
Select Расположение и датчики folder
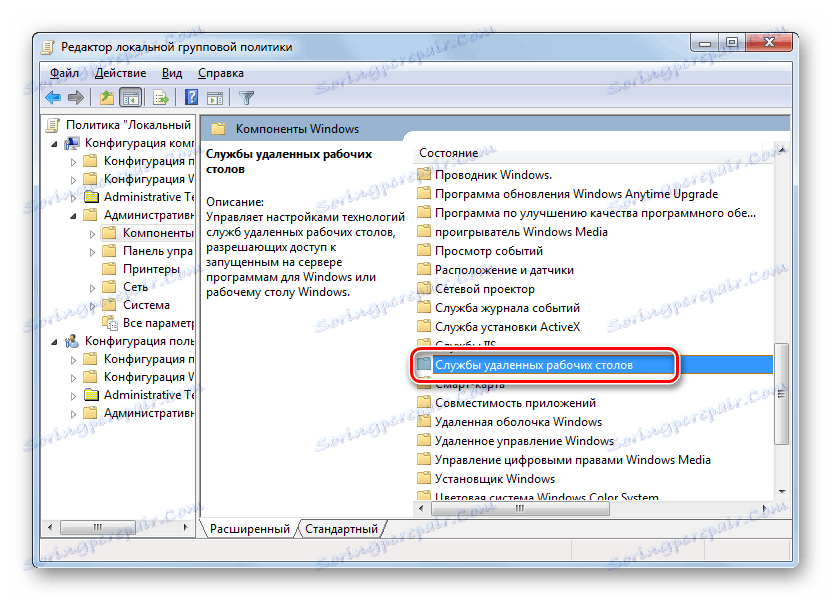point(504,269)
